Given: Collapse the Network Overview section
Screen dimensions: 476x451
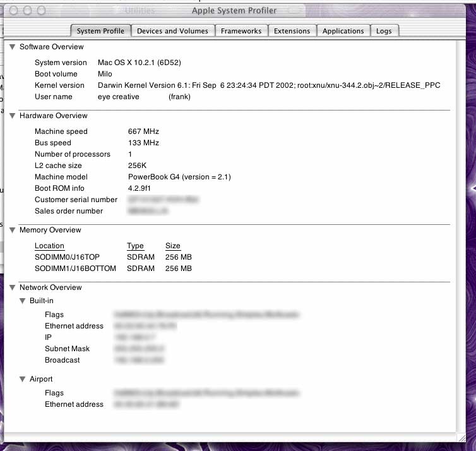Looking at the screenshot, I should click(x=13, y=287).
